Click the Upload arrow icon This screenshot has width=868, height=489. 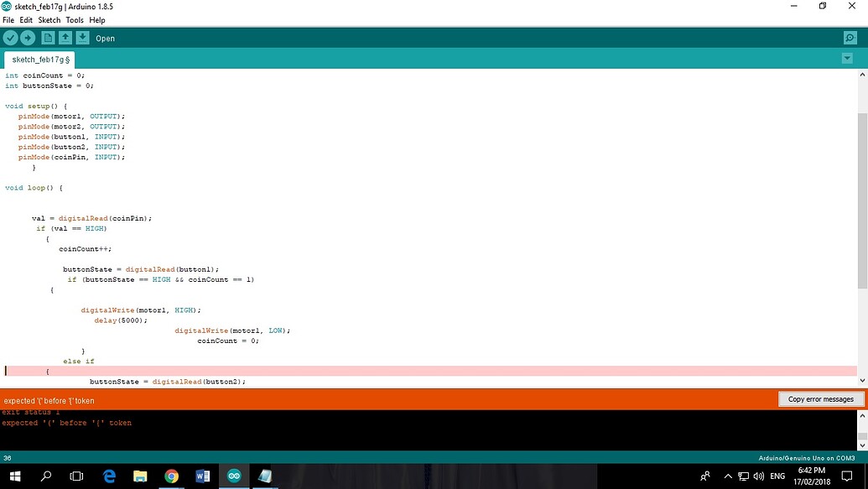pos(28,37)
